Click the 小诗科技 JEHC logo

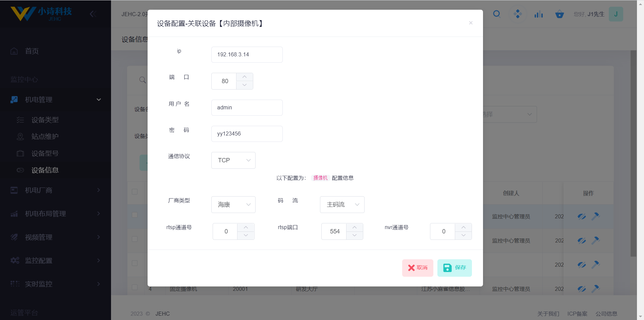[41, 14]
